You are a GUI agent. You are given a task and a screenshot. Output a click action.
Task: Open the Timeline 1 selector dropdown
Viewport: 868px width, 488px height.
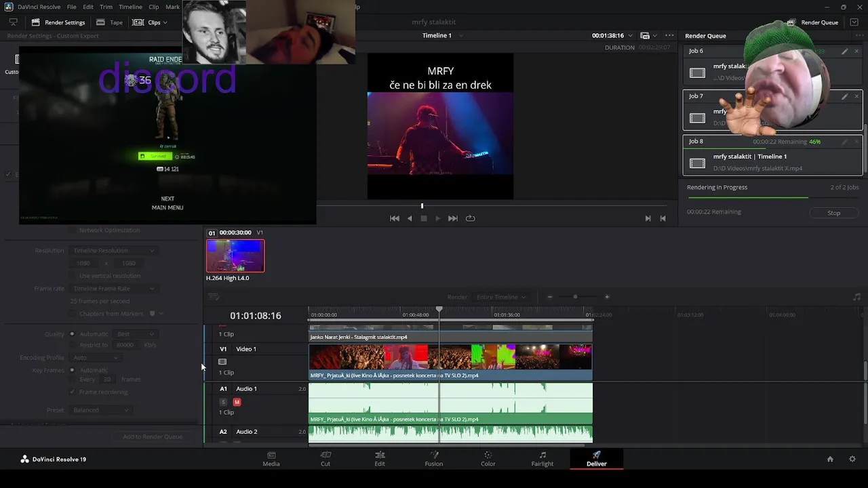(x=443, y=35)
